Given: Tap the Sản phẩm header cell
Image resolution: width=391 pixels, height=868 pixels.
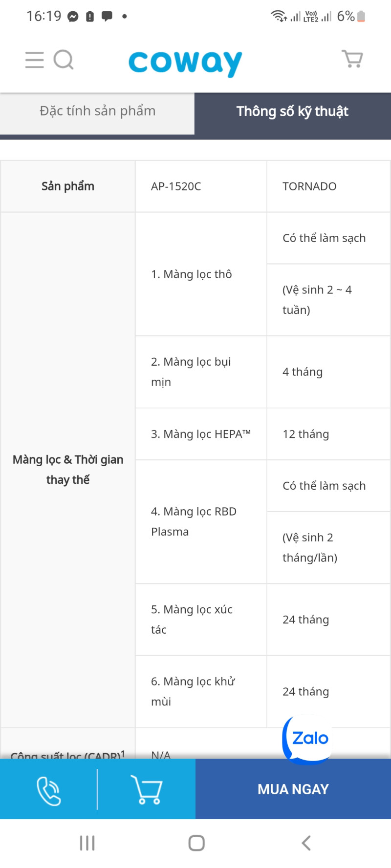Looking at the screenshot, I should [68, 186].
